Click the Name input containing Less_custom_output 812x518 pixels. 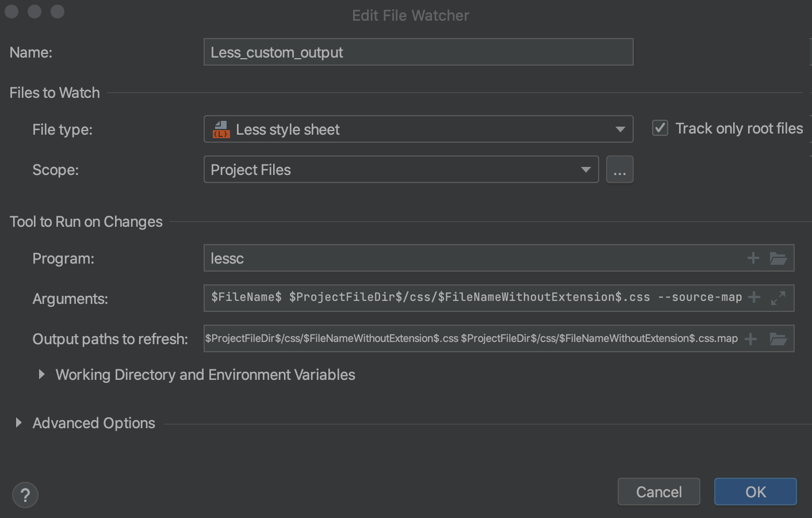[x=418, y=52]
